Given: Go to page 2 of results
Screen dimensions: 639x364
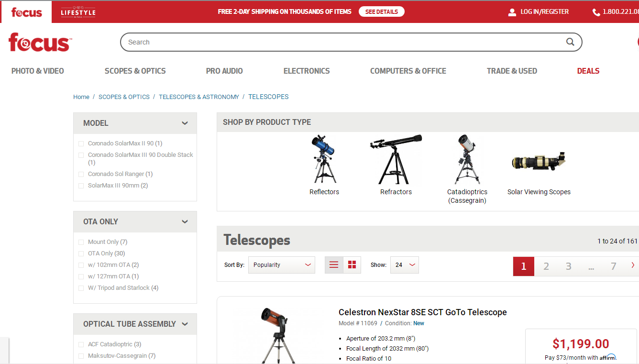Looking at the screenshot, I should 546,266.
